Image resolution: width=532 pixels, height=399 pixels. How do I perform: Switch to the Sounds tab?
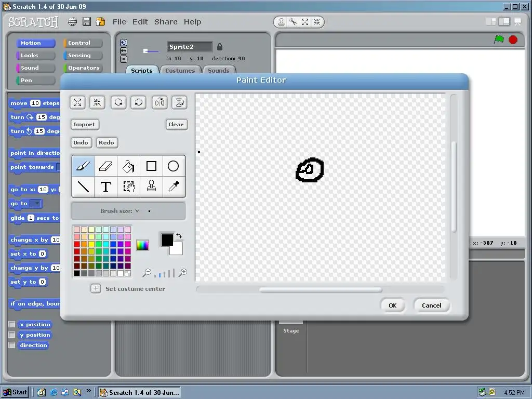(219, 70)
